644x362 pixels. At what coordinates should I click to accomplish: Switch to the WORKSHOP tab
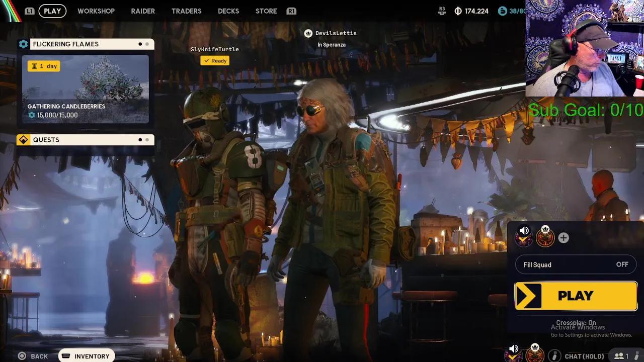[96, 11]
